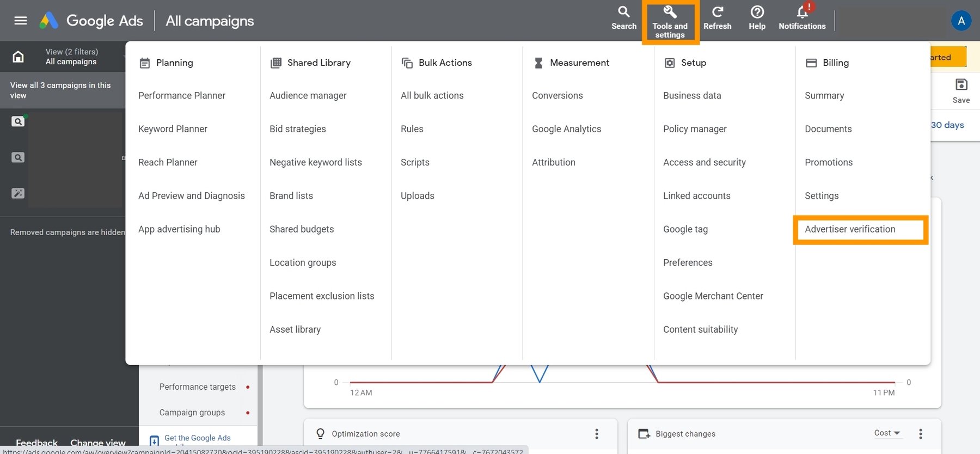The image size is (980, 454).
Task: Open Performance Planner
Action: click(182, 96)
